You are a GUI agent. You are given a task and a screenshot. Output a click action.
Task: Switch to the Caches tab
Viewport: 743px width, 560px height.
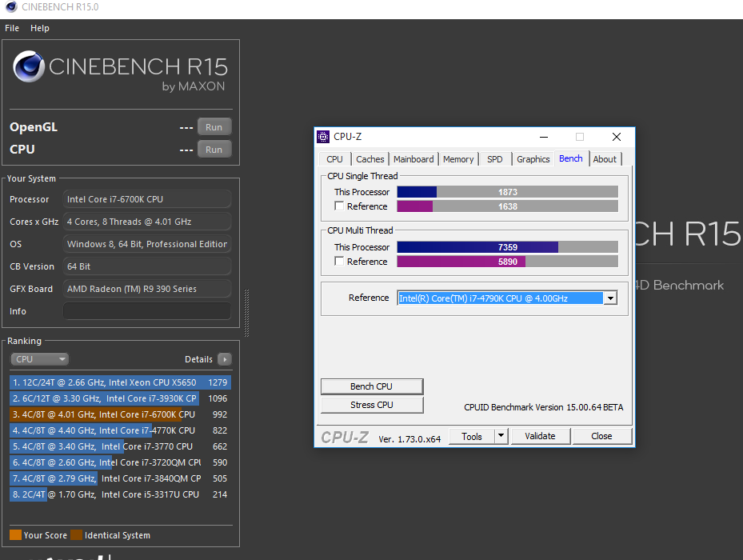(x=370, y=159)
